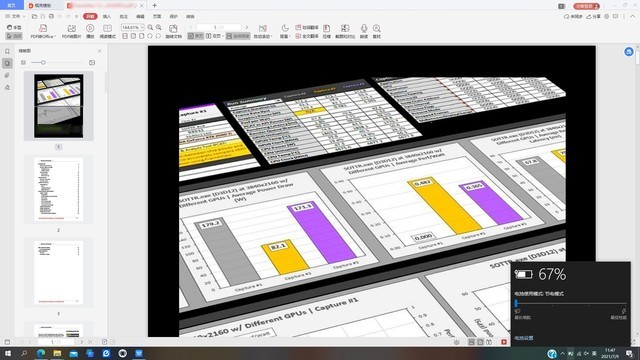Add a new tab with plus button
The image size is (640, 360).
point(154,5)
